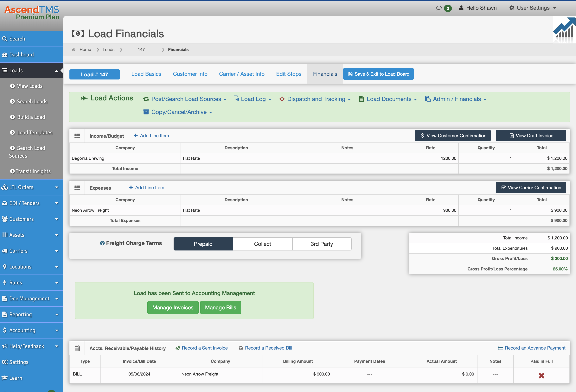Screen dimensions: 576x392
Task: Click Save & Exit to Load Board
Action: 378,74
